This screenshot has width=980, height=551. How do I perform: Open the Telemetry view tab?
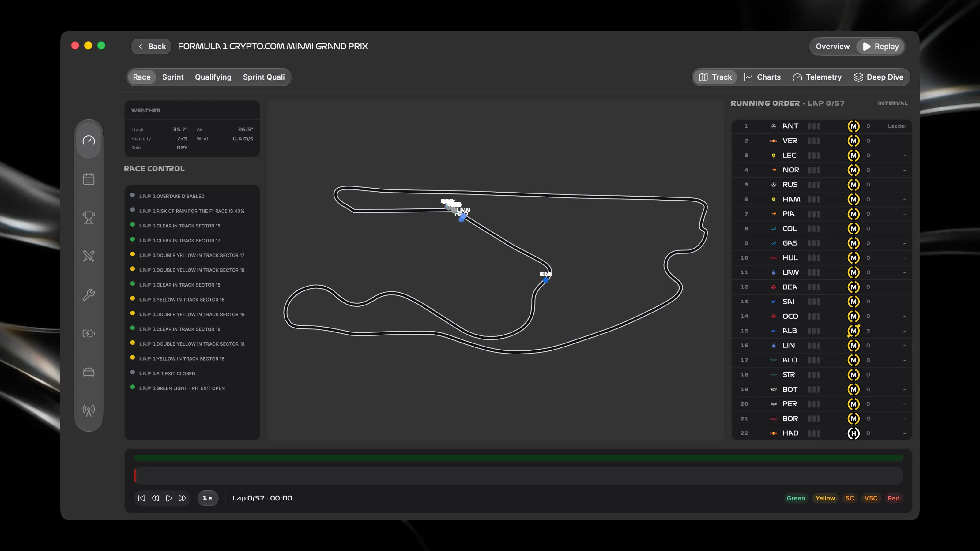[x=817, y=77]
